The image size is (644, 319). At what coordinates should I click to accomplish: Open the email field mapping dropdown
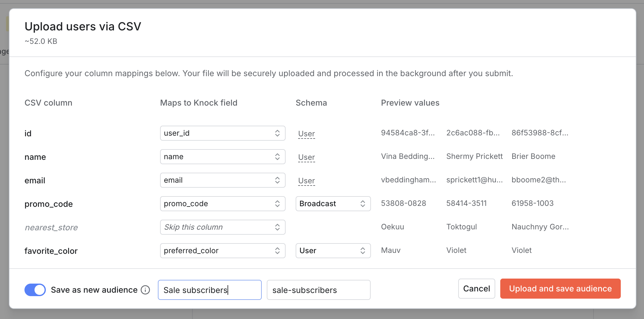[223, 180]
